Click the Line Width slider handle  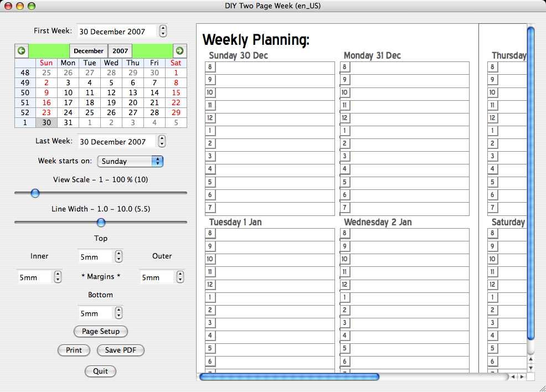tap(101, 223)
